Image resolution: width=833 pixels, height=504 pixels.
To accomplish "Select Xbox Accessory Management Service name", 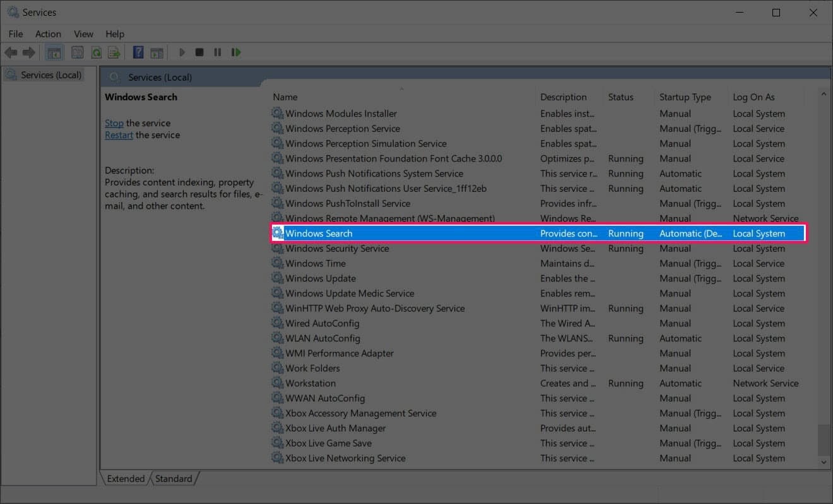I will coord(361,414).
